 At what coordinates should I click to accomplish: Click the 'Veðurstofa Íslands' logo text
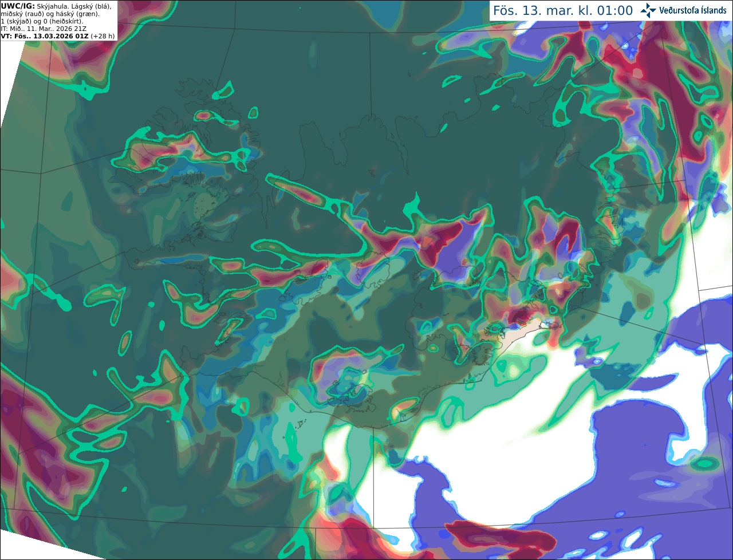point(692,10)
